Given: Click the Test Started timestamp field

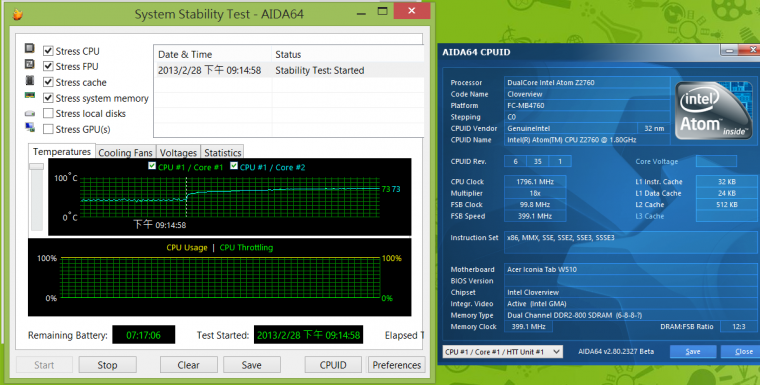Looking at the screenshot, I should (x=308, y=335).
